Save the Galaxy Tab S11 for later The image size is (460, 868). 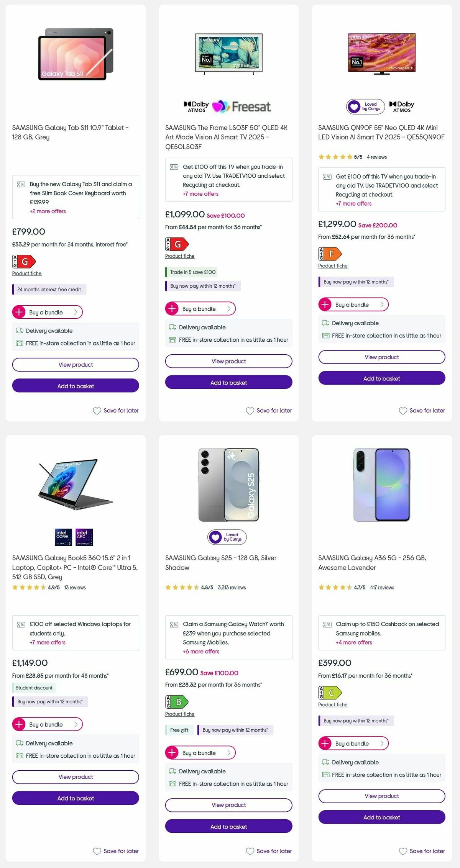click(x=116, y=410)
